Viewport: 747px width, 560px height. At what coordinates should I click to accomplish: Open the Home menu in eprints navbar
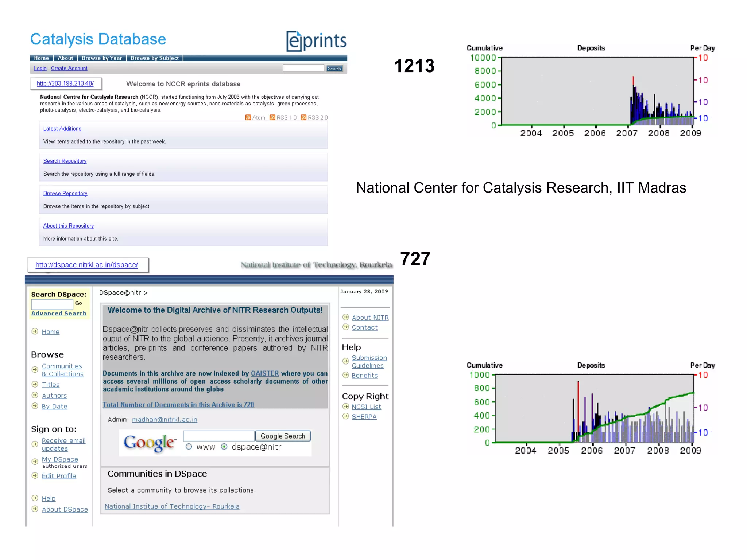click(42, 58)
